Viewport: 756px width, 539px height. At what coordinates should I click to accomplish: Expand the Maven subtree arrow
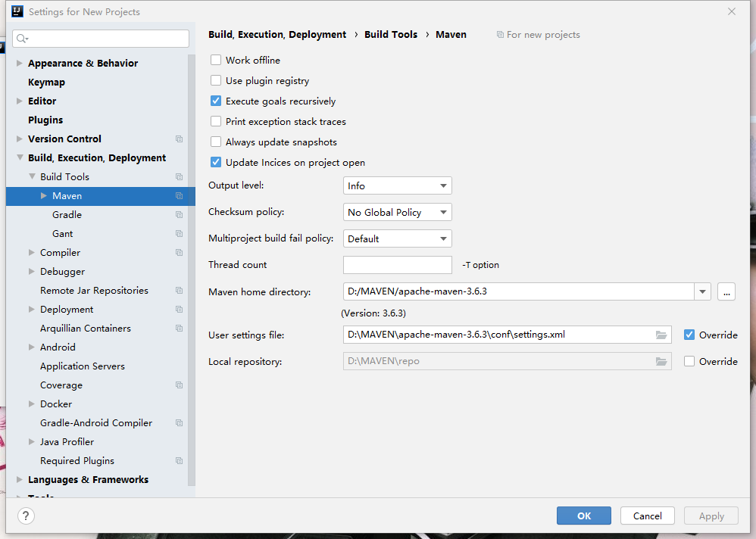[44, 196]
